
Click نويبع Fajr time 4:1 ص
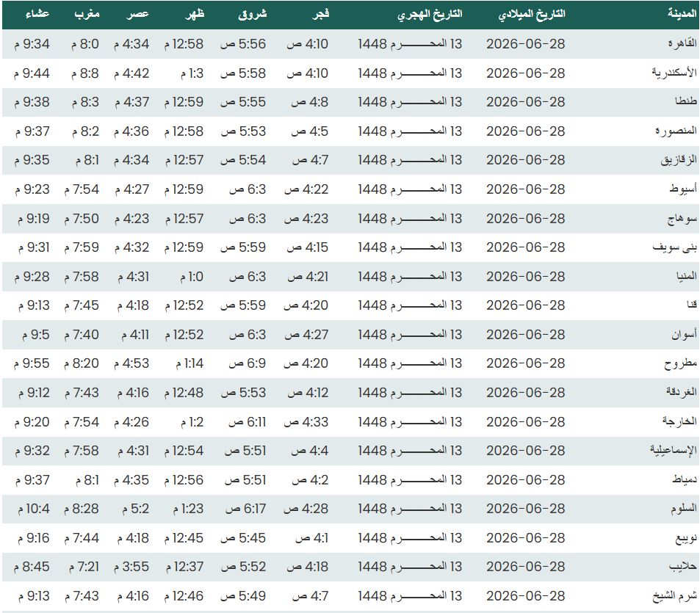point(311,538)
